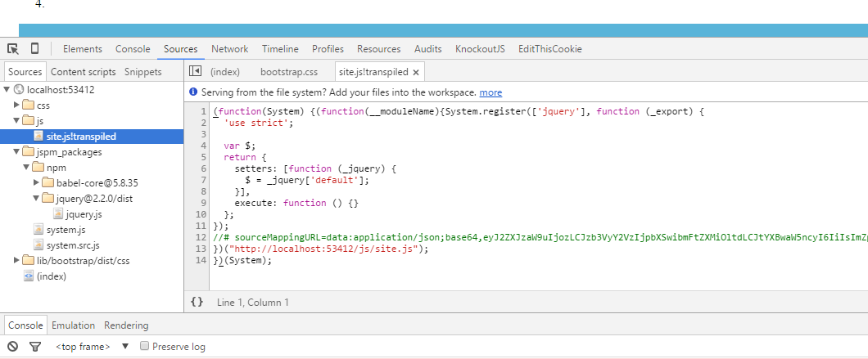Open the (index) editor tab
The height and width of the screenshot is (359, 868).
click(x=224, y=72)
